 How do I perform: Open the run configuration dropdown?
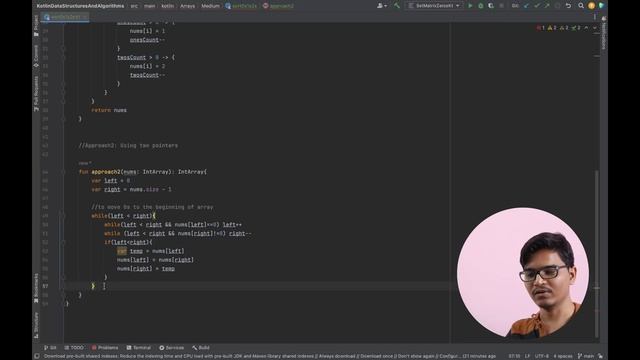434,6
